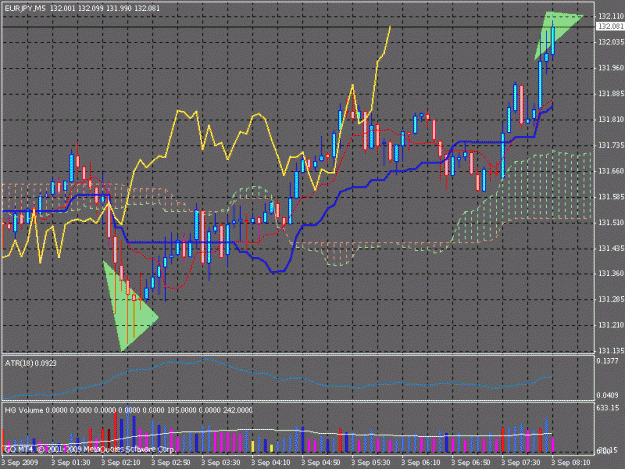Click the 131.660 price axis label
This screenshot has height=469, width=625.
click(x=611, y=171)
